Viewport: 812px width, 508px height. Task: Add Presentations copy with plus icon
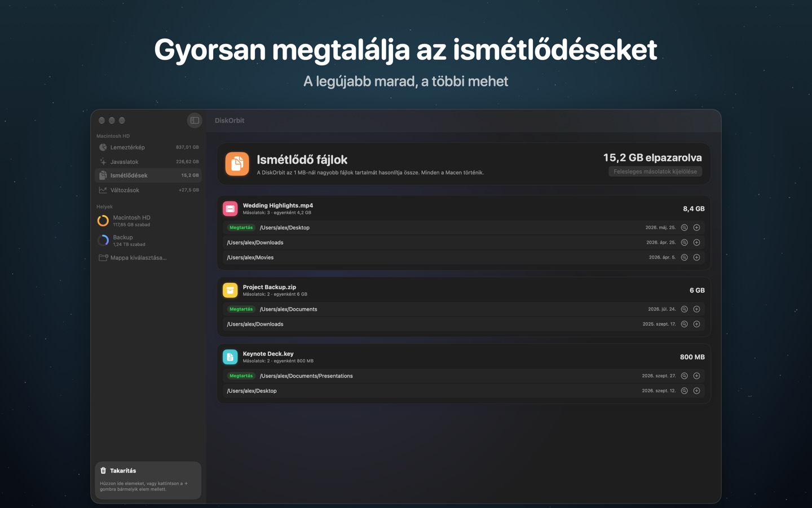pyautogui.click(x=696, y=376)
